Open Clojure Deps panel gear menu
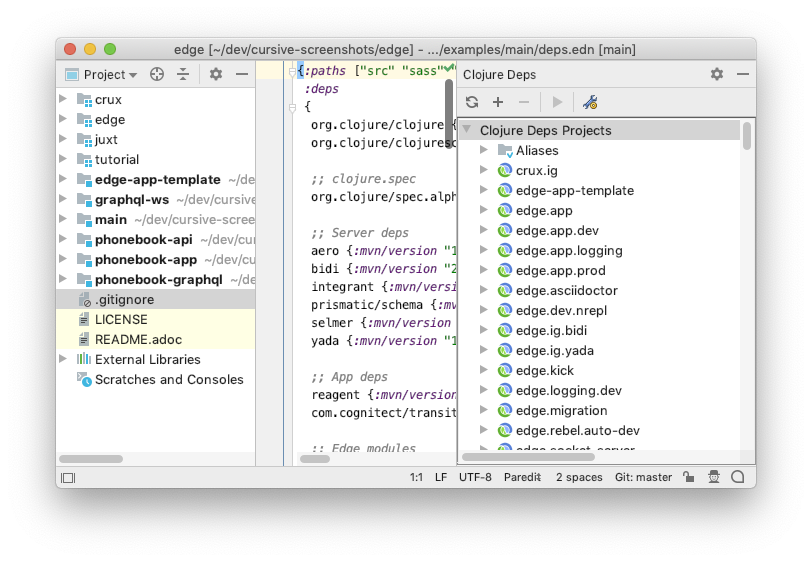 coord(717,74)
